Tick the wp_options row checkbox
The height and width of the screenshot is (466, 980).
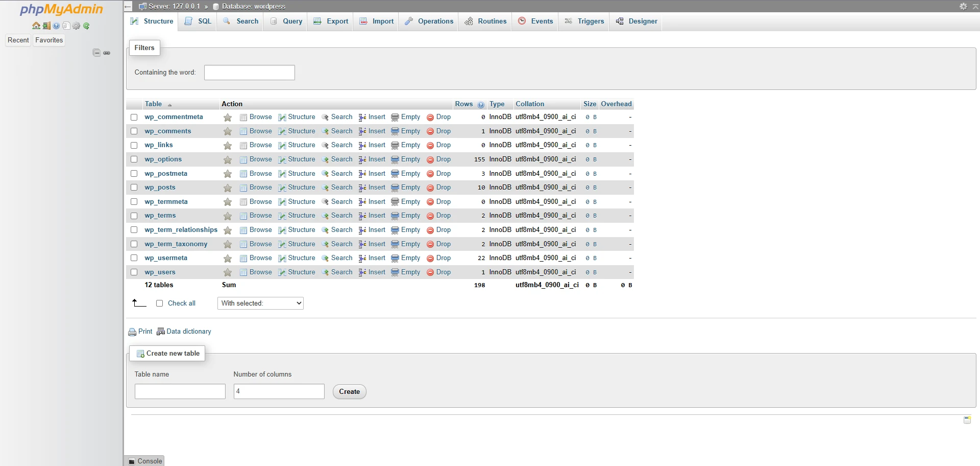[x=134, y=159]
